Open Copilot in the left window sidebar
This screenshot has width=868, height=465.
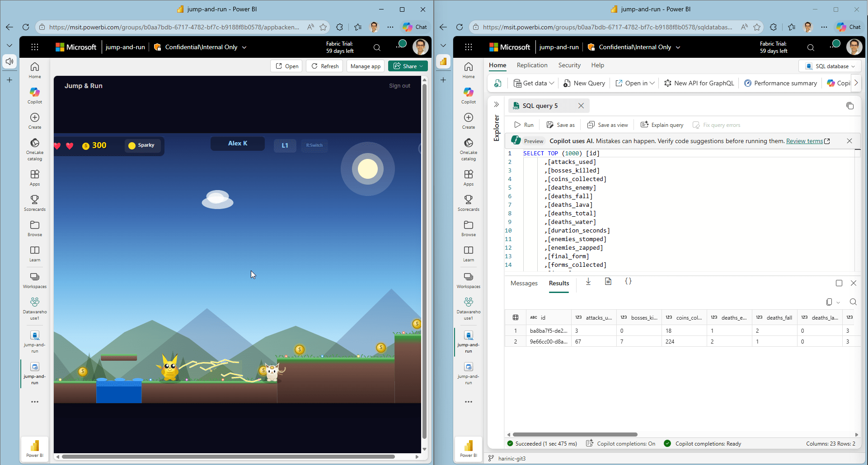pos(35,96)
